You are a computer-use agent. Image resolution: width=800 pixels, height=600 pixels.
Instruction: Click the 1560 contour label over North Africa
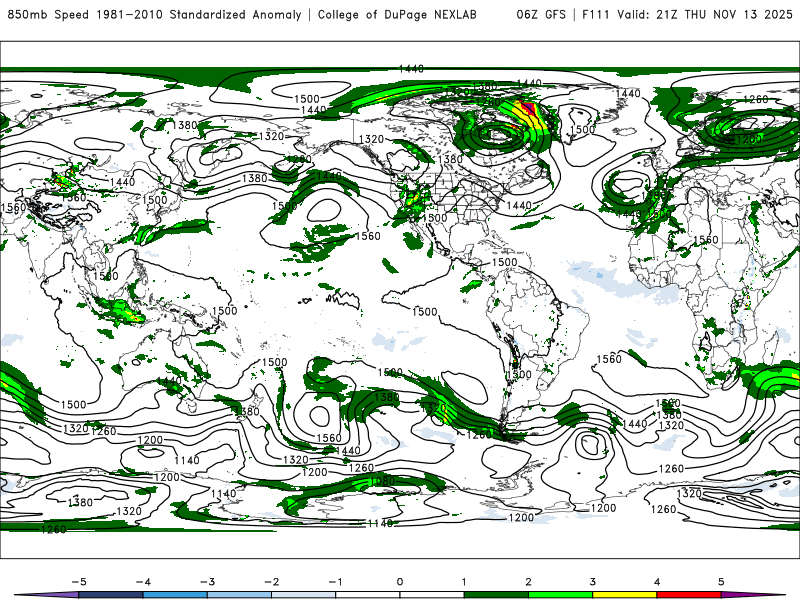706,240
